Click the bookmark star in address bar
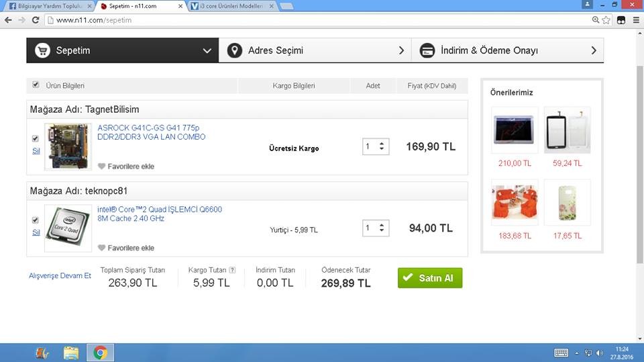 pos(606,20)
